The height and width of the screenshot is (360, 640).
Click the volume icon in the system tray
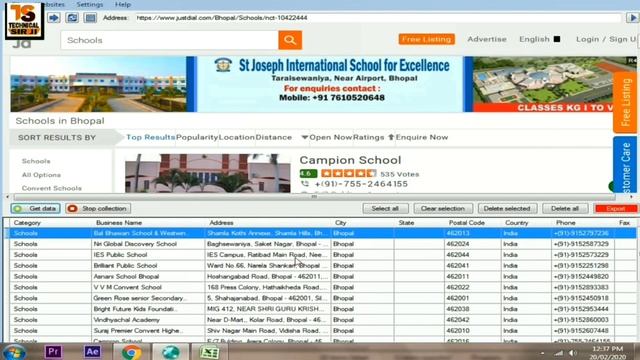(x=573, y=353)
